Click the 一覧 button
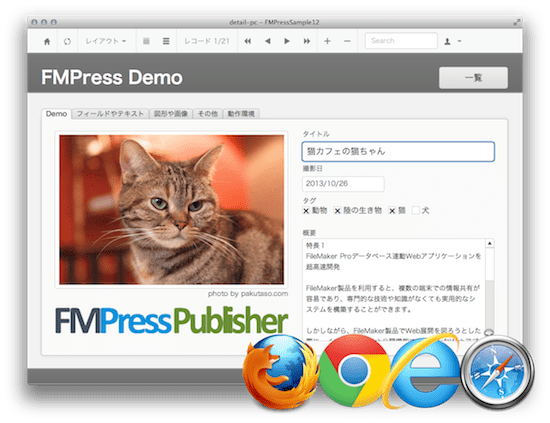 (473, 78)
